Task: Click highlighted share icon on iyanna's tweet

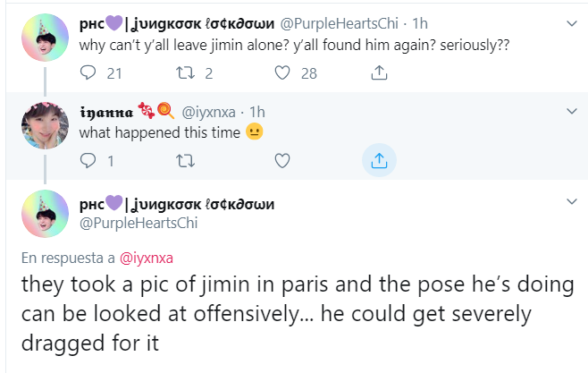Action: click(x=379, y=161)
